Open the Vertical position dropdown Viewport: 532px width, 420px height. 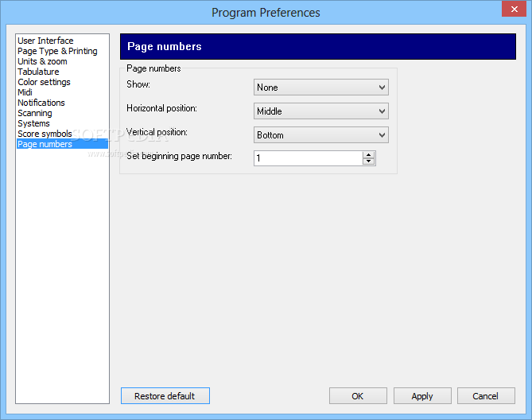[321, 135]
